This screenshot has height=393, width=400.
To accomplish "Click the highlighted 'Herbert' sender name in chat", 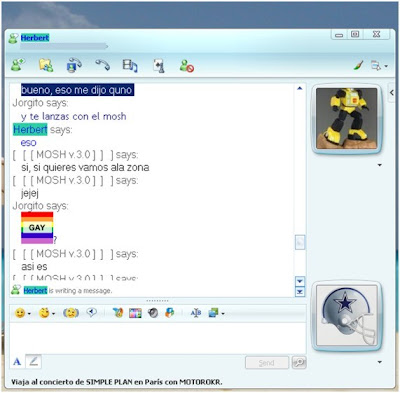I will pyautogui.click(x=30, y=129).
